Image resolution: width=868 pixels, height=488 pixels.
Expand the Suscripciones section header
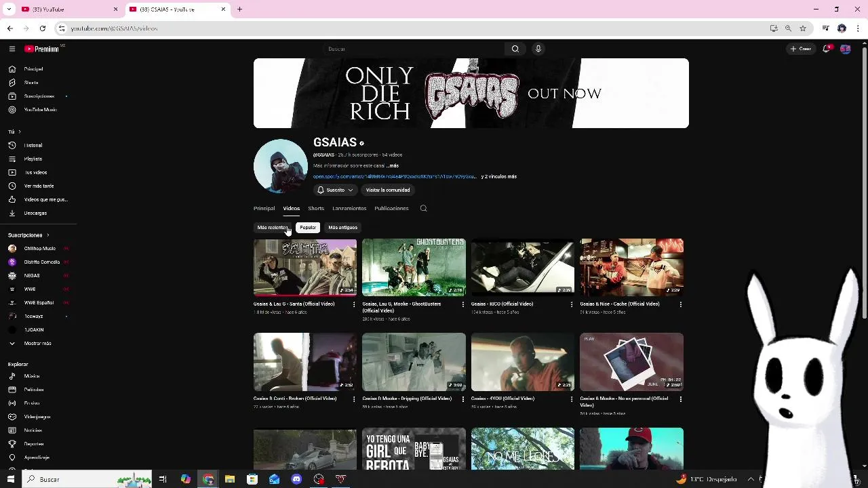pos(28,235)
